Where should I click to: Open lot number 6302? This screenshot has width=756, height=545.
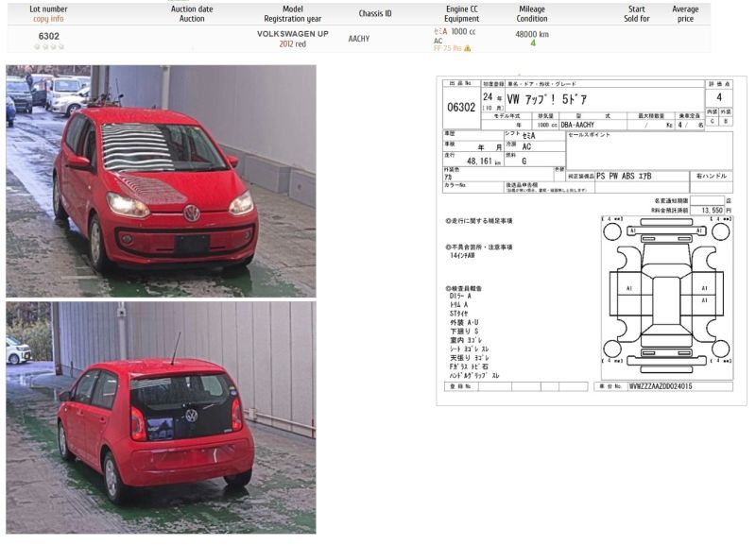[49, 36]
